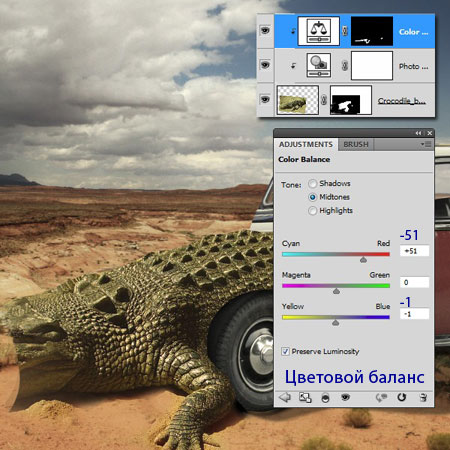Image resolution: width=450 pixels, height=450 pixels.
Task: Select the Highlights tone option
Action: tap(312, 211)
